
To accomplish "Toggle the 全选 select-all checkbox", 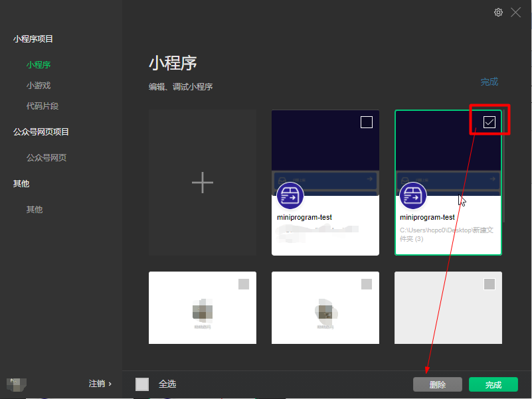I will [142, 384].
